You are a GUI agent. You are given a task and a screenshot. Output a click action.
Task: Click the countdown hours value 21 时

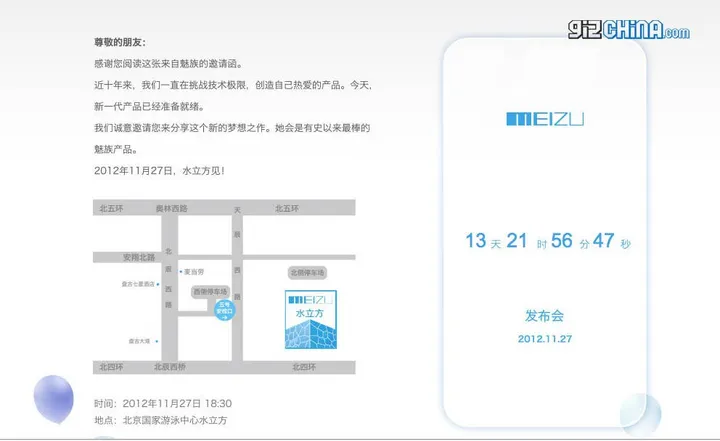(x=526, y=241)
